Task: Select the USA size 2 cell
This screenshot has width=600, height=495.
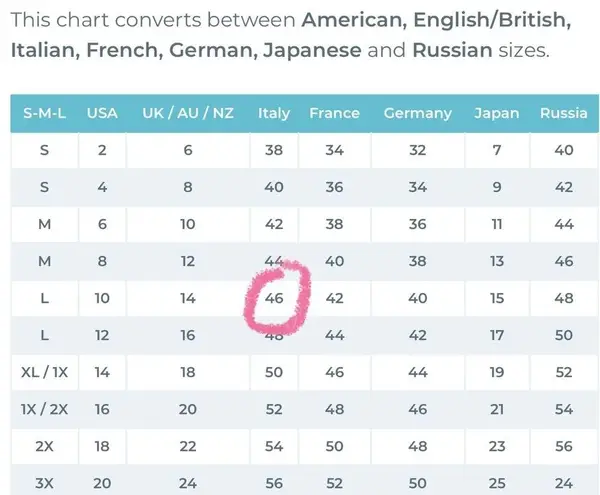Action: click(102, 150)
